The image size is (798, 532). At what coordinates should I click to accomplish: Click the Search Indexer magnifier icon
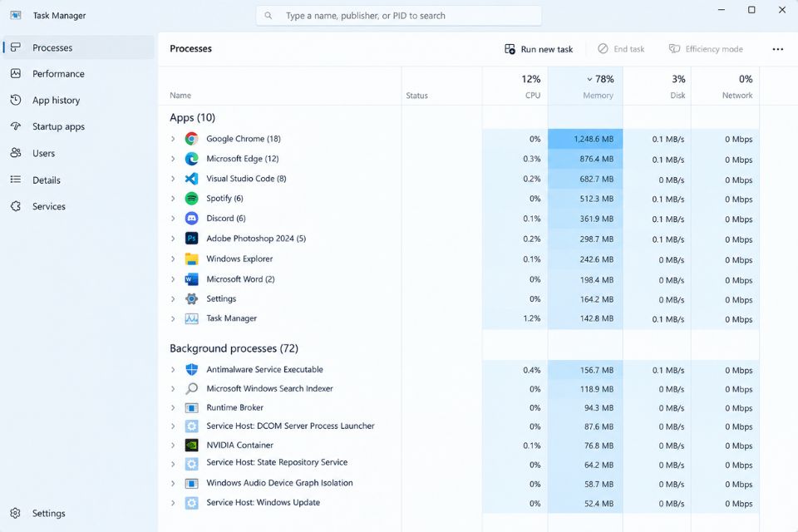coord(191,388)
